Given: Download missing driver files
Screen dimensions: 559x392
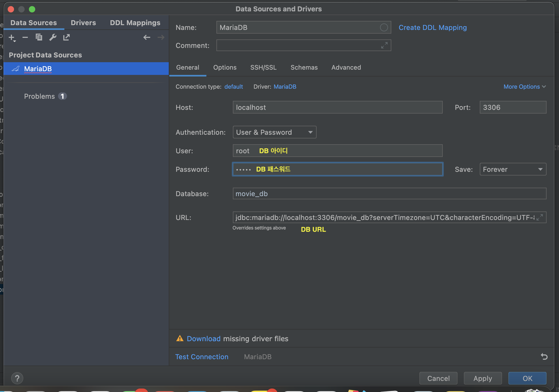Looking at the screenshot, I should click(x=203, y=339).
